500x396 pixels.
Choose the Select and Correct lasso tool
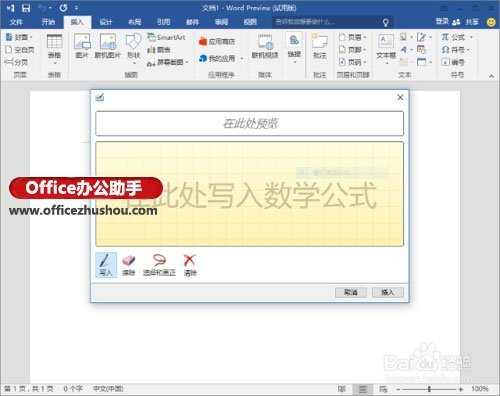[159, 265]
